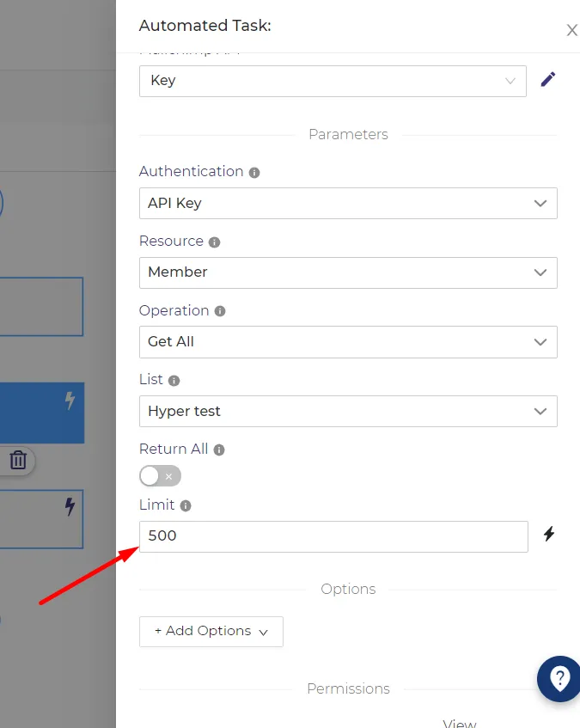Click the info icon next to Resource

click(x=214, y=242)
